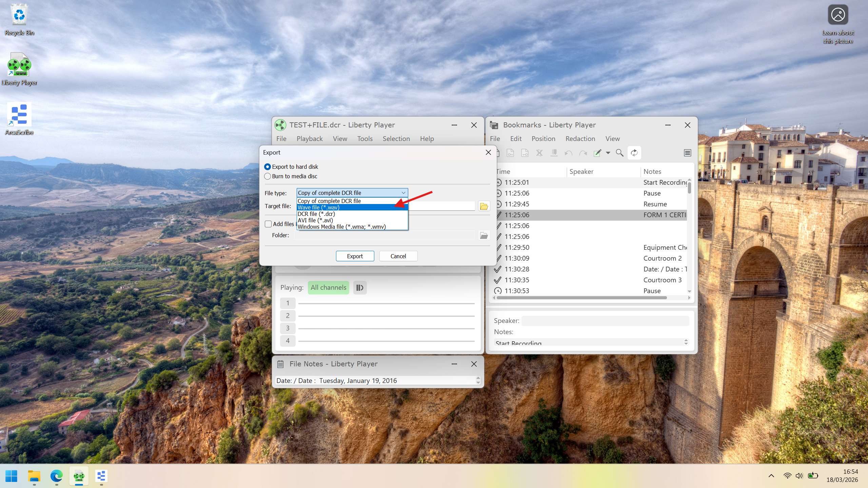Click the channel 1 audio level slider
This screenshot has width=868, height=488.
387,303
